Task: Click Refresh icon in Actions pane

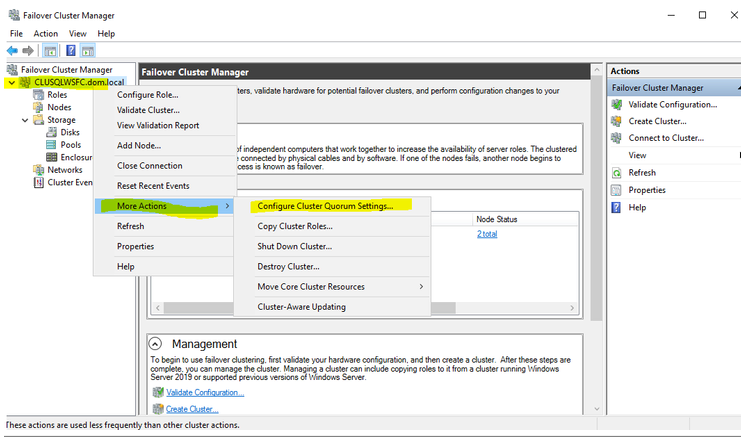Action: pos(619,173)
